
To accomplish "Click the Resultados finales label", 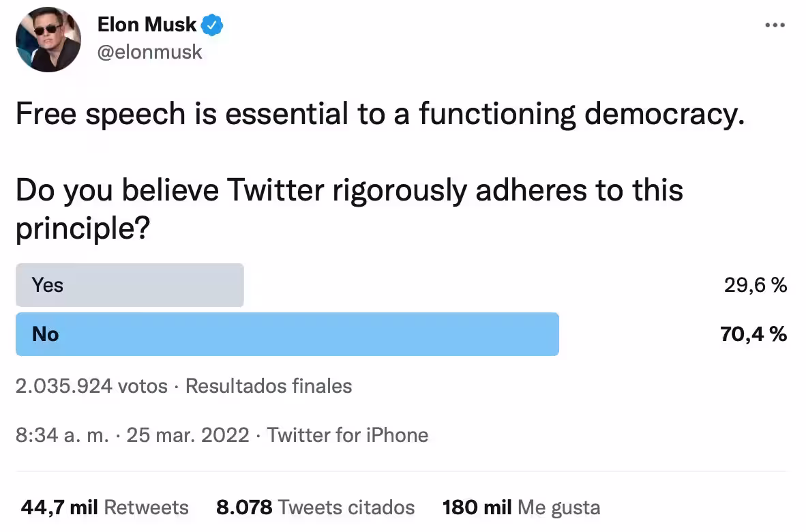I will (x=268, y=386).
